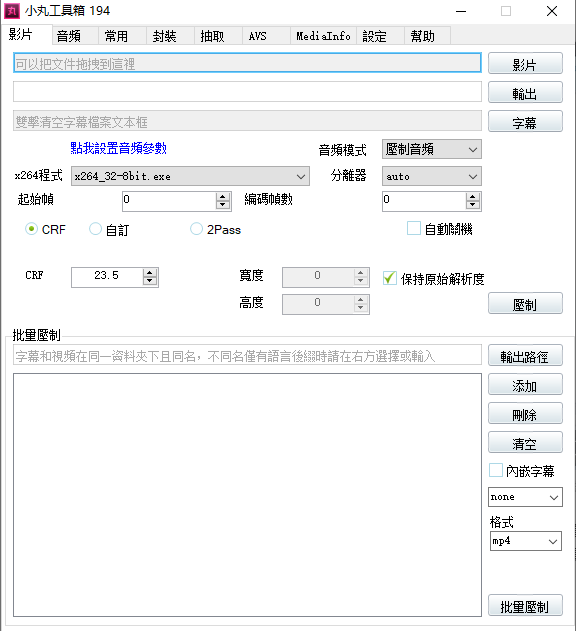Click the 批量壓制 button
576x631 pixels.
525,606
